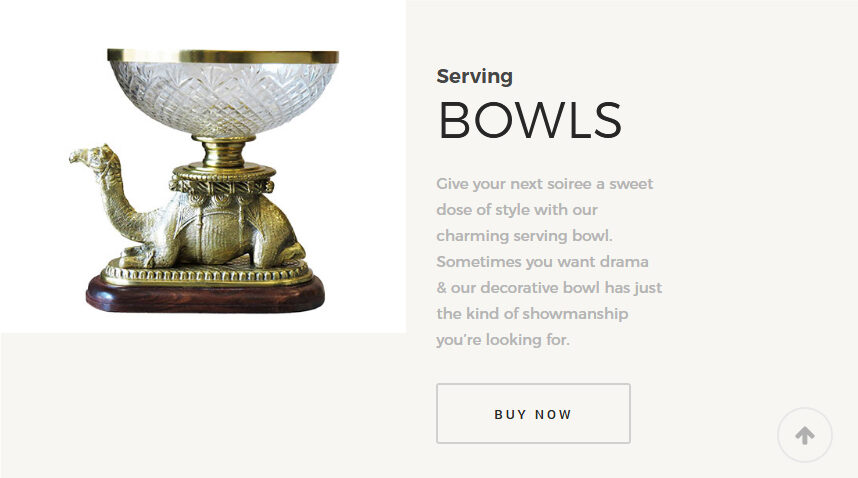Click the Serving subtitle text
Screen dimensions: 858x478
(x=475, y=76)
